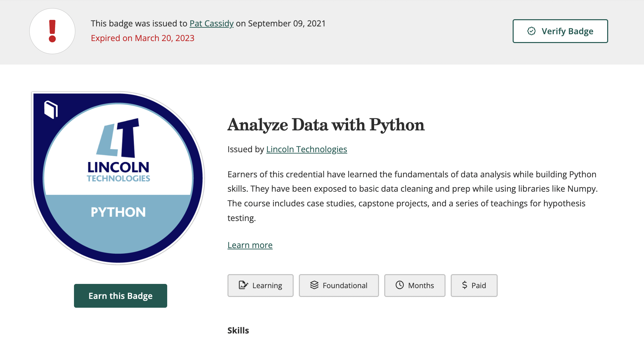
Task: Click the stacked layers icon on Foundational tag
Action: click(x=314, y=285)
